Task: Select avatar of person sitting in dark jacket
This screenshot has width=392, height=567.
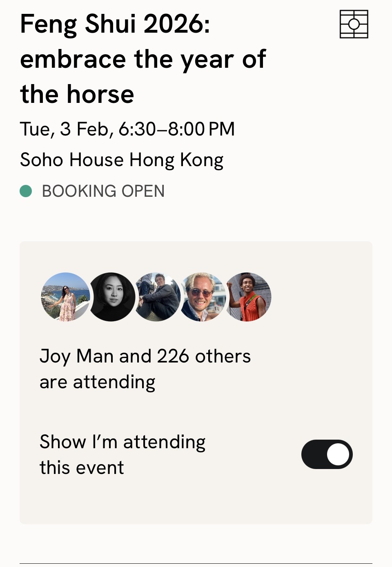Action: tap(157, 297)
